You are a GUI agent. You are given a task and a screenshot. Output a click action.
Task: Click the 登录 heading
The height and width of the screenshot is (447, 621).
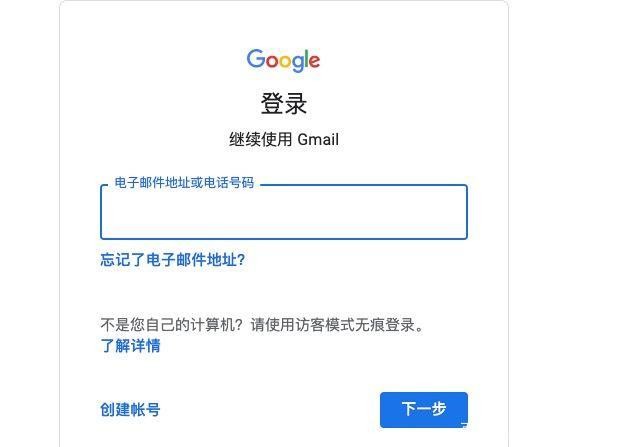click(x=284, y=104)
